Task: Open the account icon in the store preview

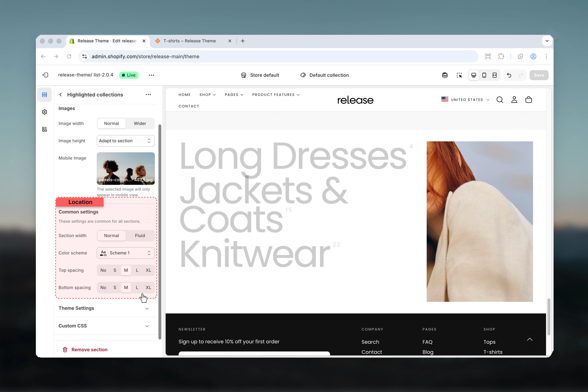Action: [x=514, y=100]
